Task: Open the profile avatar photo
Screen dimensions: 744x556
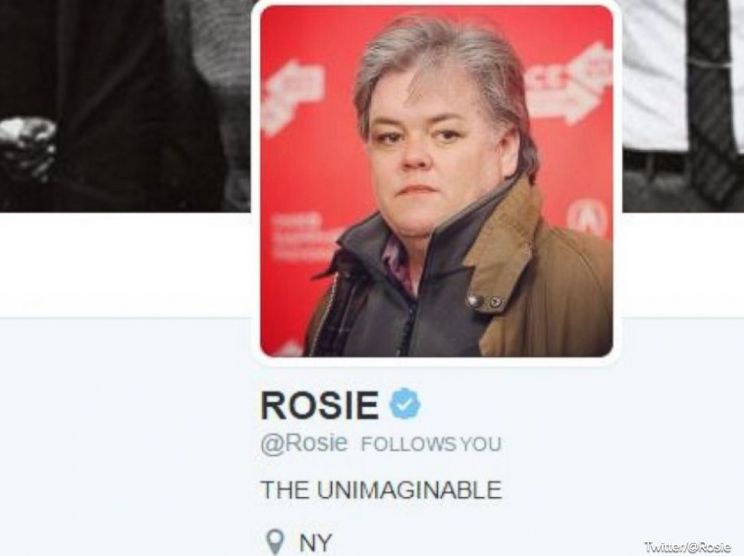Action: tap(437, 181)
